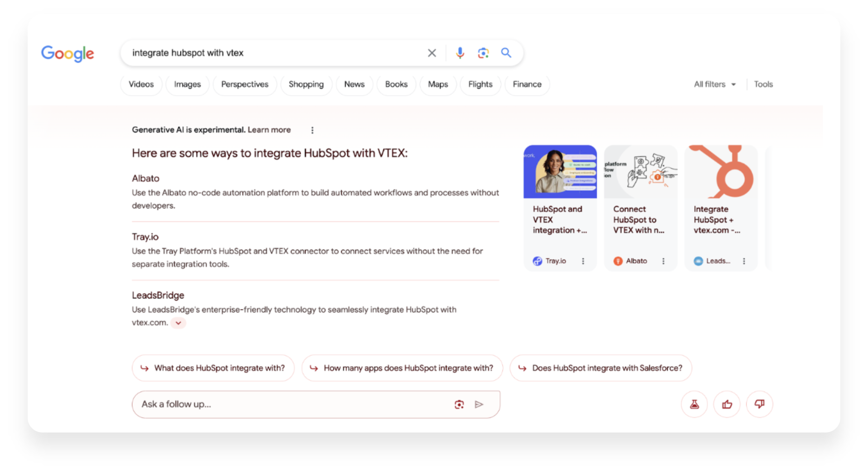Click the LeadsBridge source favicon
Viewport: 868px width, 474px height.
(698, 261)
